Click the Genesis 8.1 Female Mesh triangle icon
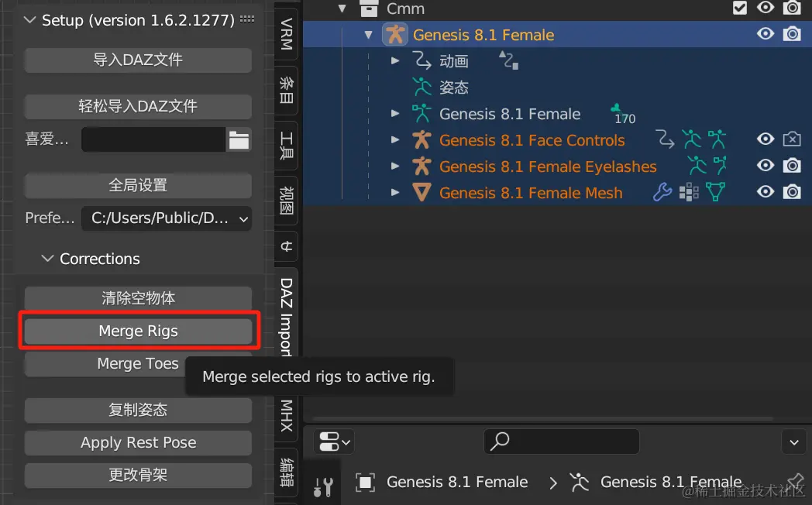Viewport: 812px width, 505px height. (421, 193)
